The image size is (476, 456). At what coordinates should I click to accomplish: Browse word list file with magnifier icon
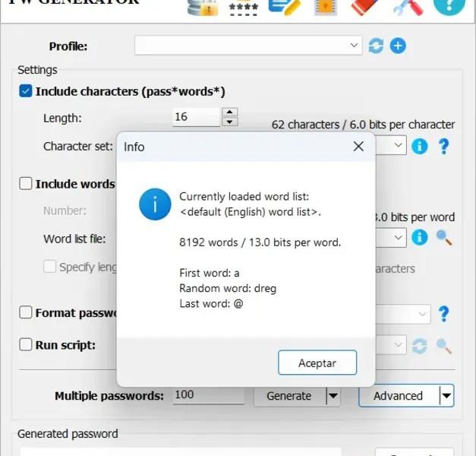pyautogui.click(x=444, y=237)
